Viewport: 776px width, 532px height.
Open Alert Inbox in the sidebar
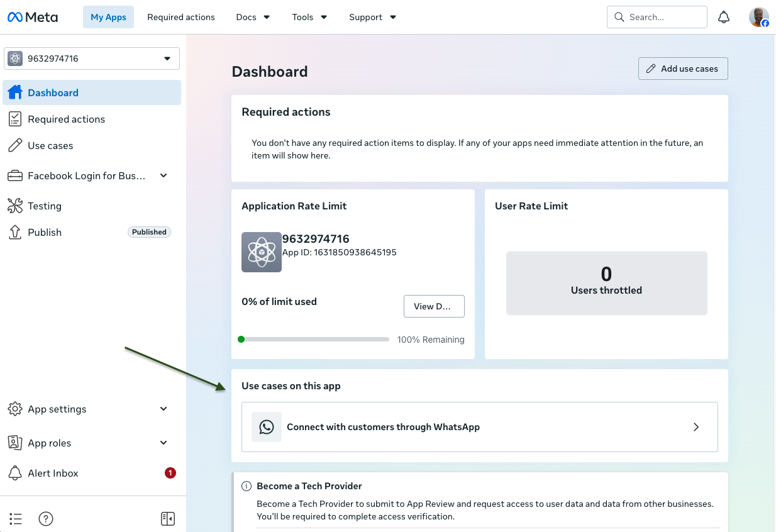point(92,473)
